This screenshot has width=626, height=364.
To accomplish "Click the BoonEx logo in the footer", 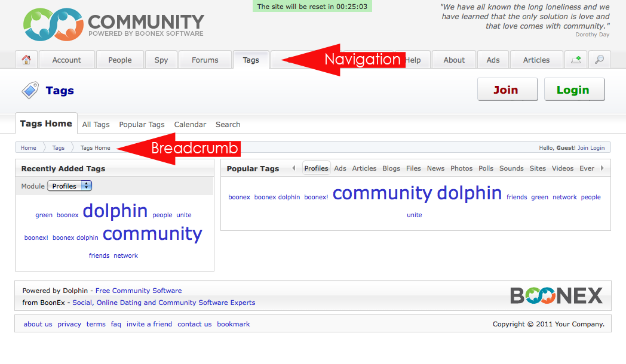I will (x=556, y=295).
